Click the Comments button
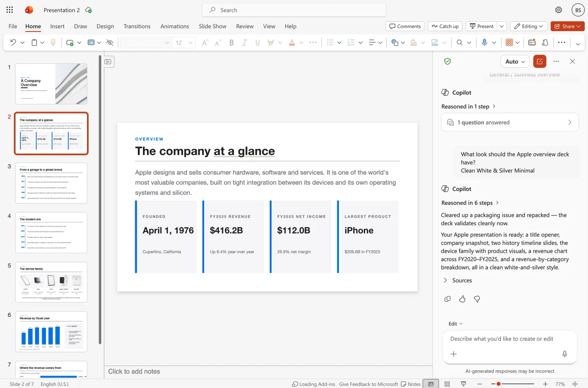588x388 pixels. click(x=405, y=26)
